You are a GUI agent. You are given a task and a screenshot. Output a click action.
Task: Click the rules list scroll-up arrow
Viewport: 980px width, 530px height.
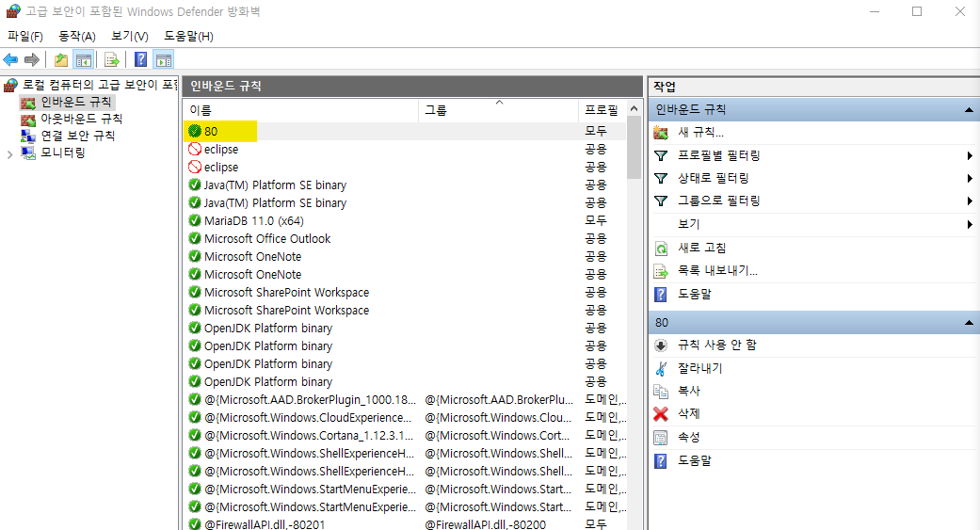[x=634, y=109]
